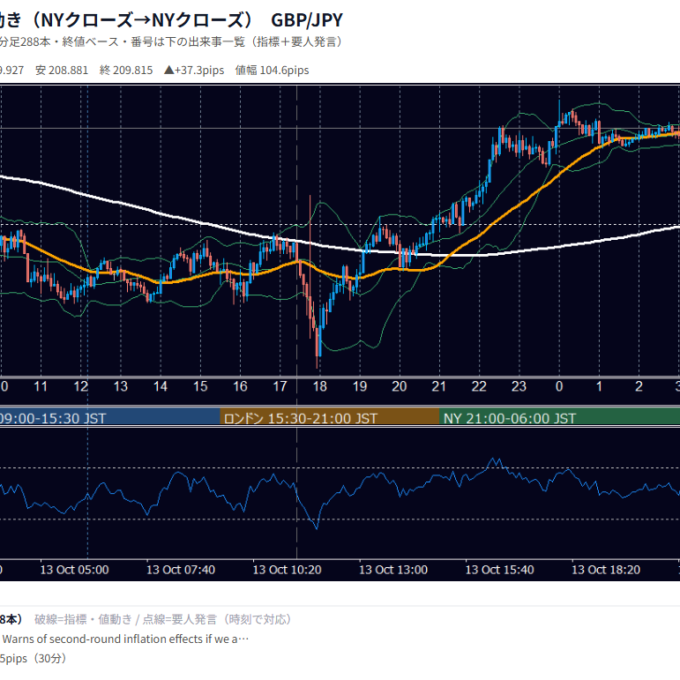680x680 pixels.
Task: Click the GBP/JPY pair title
Action: pyautogui.click(x=307, y=20)
